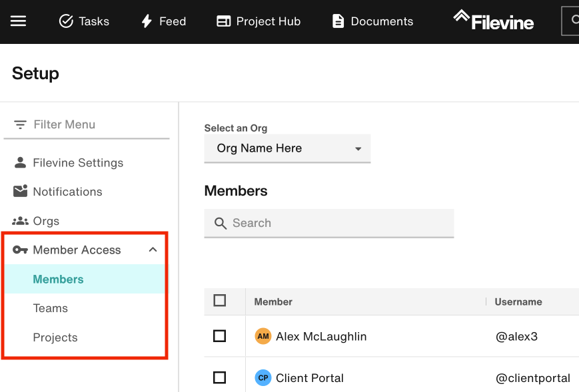Click the Members section heading
This screenshot has width=579, height=392.
[x=236, y=191]
